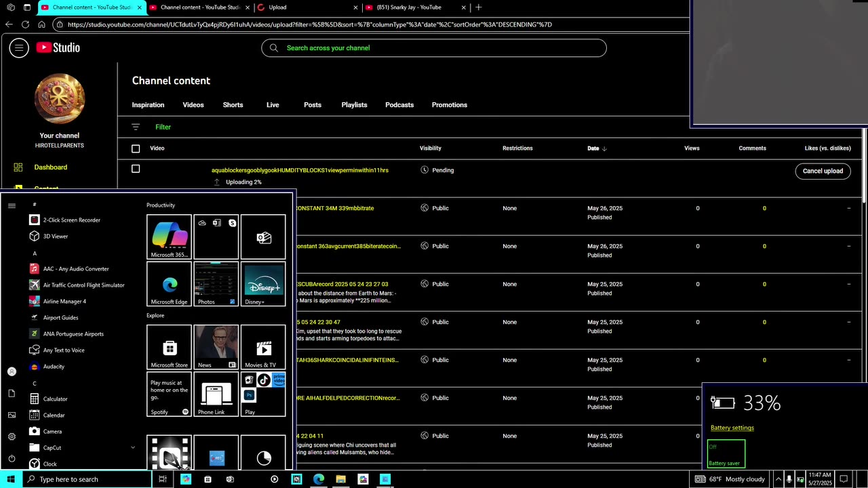Viewport: 868px width, 488px height.
Task: Click the channel avatar image
Action: (60, 99)
